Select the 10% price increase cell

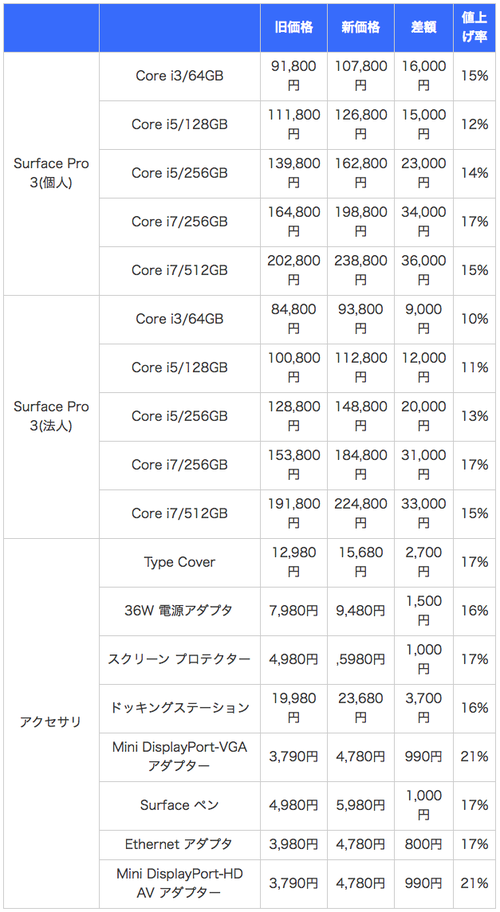pos(474,319)
